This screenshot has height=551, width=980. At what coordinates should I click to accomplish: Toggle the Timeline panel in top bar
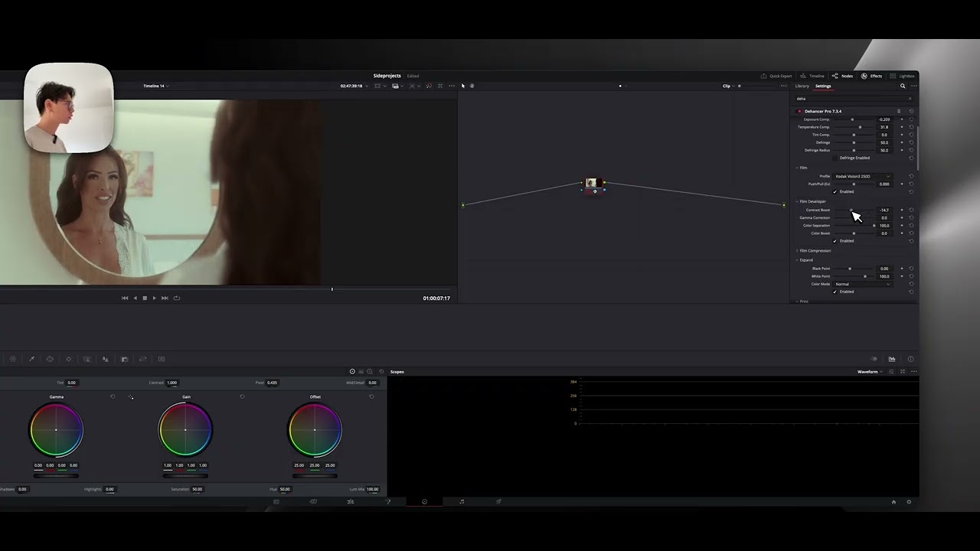812,76
